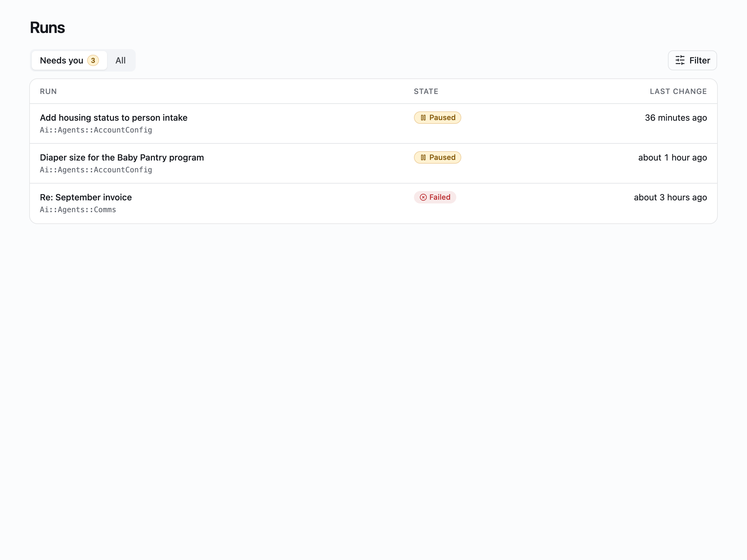Click the Runs page heading

47,27
